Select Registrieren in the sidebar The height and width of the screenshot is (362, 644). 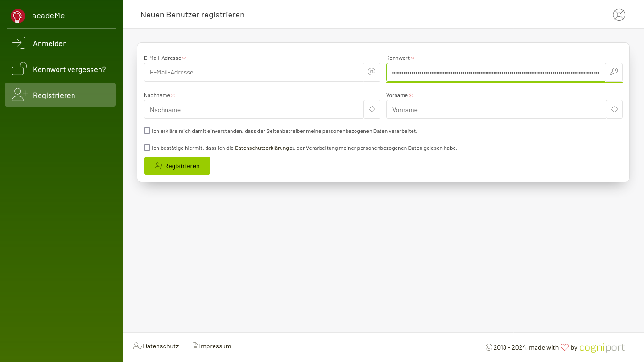60,95
